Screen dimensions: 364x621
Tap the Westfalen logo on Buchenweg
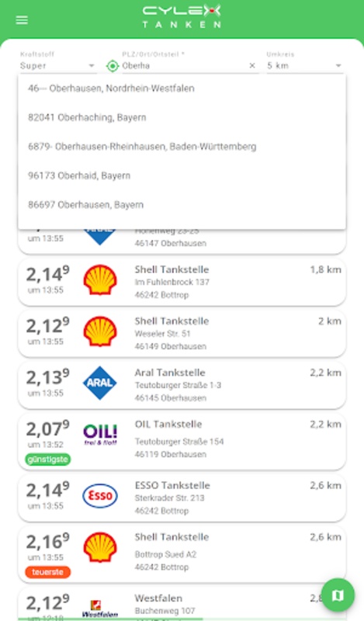pos(100,609)
